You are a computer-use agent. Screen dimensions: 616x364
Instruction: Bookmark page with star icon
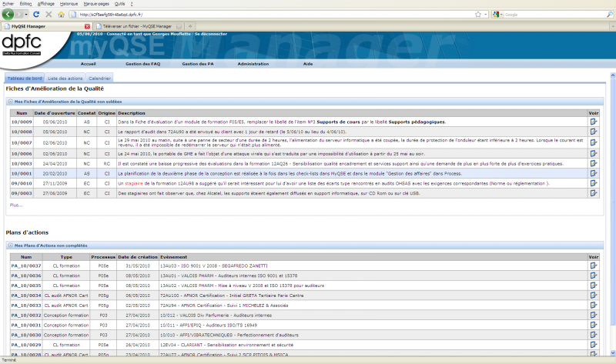pyautogui.click(x=478, y=15)
